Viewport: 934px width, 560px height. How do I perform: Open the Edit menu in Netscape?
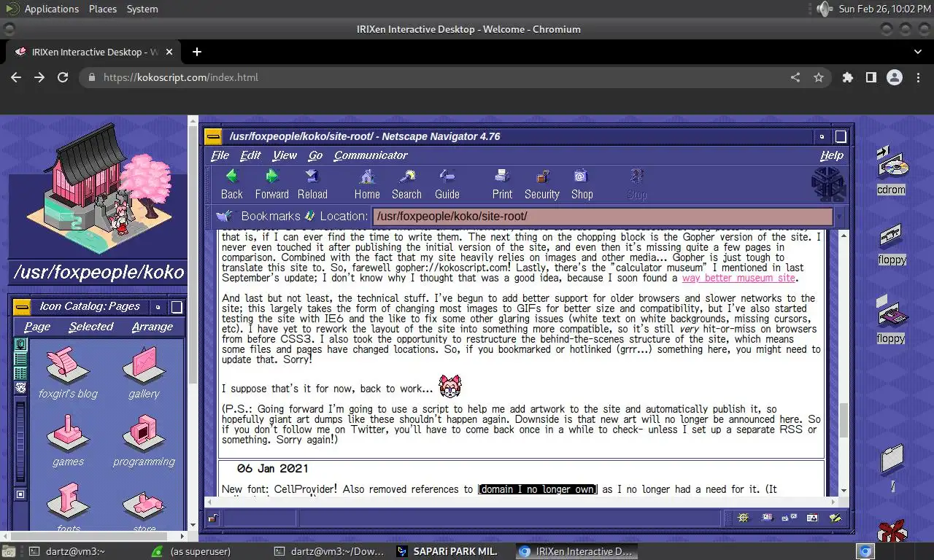(250, 155)
